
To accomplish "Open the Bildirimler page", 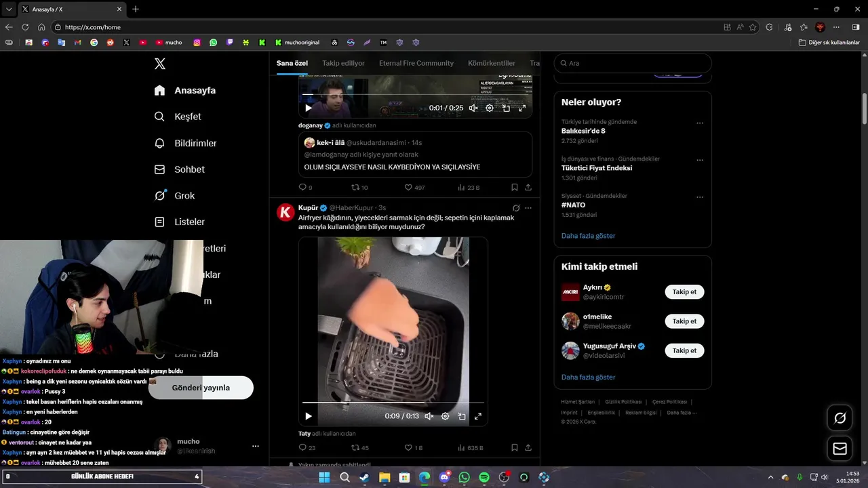I will click(186, 143).
